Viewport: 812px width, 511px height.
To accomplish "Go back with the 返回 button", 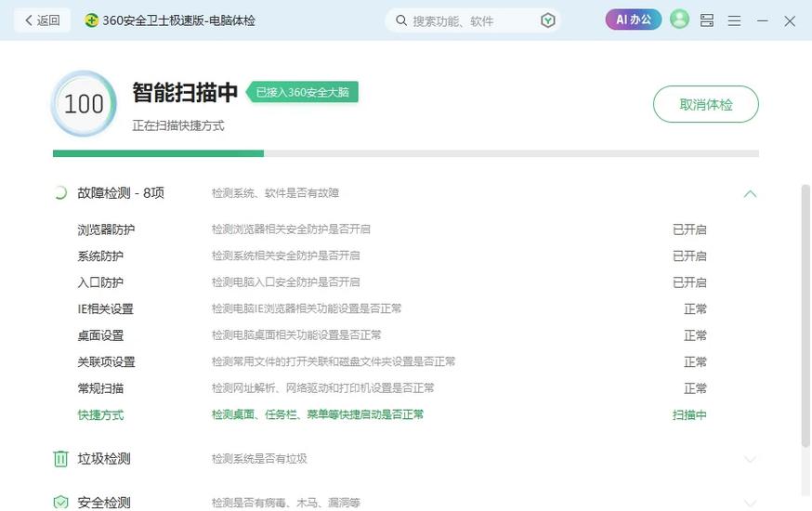I will pyautogui.click(x=43, y=20).
